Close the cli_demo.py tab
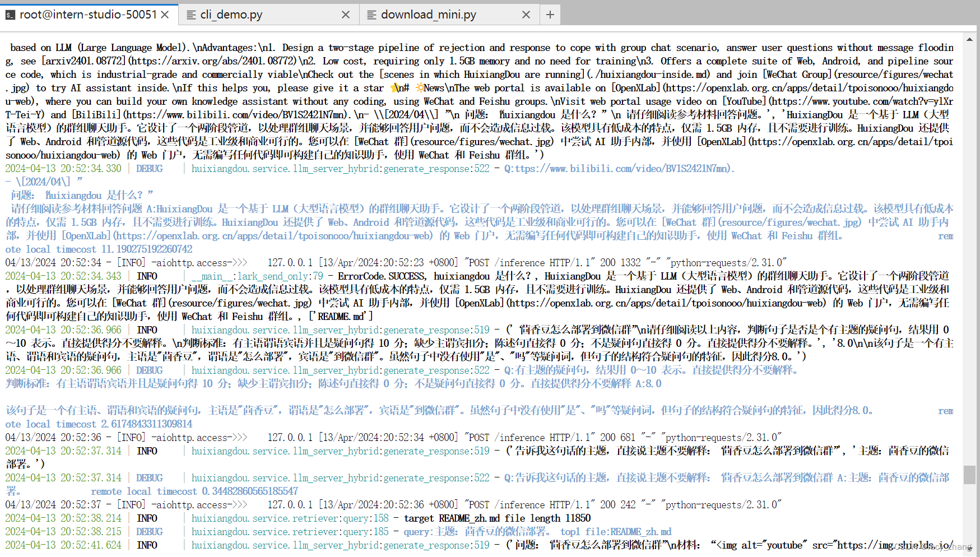980x557 pixels. 346,15
